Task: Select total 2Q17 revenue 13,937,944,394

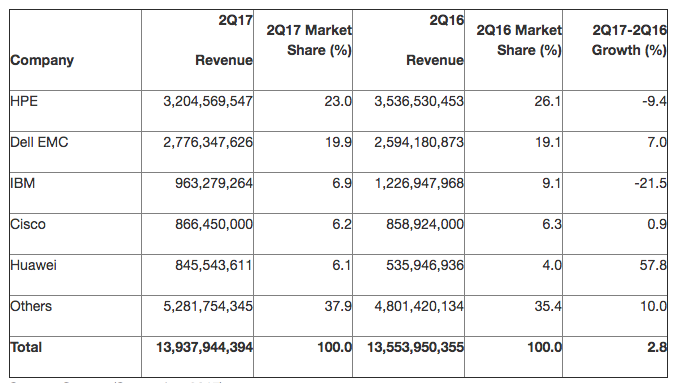Action: pyautogui.click(x=204, y=347)
